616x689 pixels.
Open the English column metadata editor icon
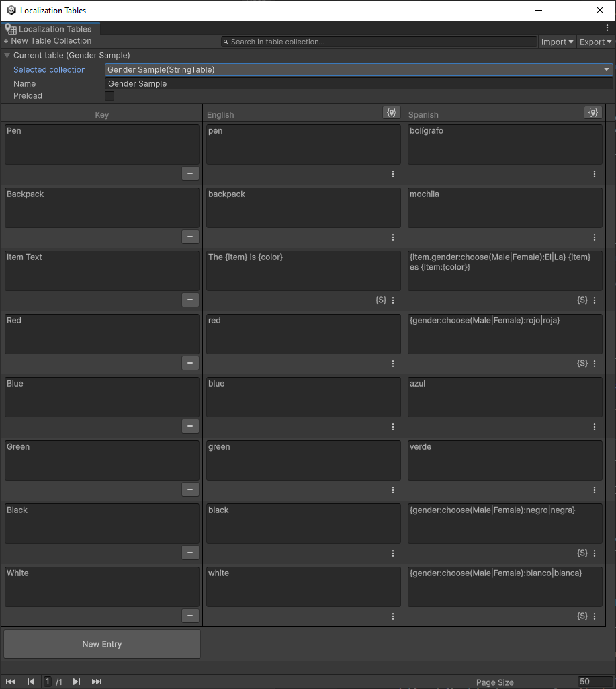(x=392, y=112)
